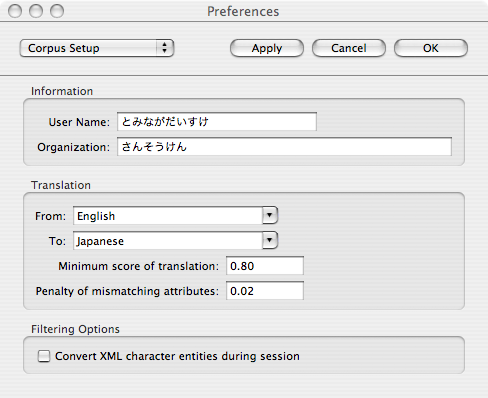This screenshot has height=398, width=488.
Task: Focus the User Name field
Action: [217, 121]
